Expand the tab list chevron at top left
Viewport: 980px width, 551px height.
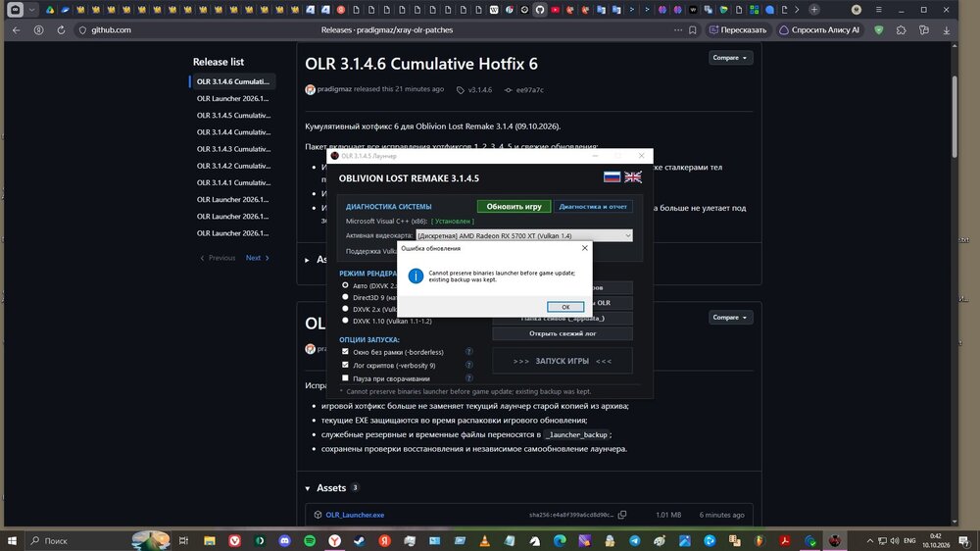coord(31,10)
